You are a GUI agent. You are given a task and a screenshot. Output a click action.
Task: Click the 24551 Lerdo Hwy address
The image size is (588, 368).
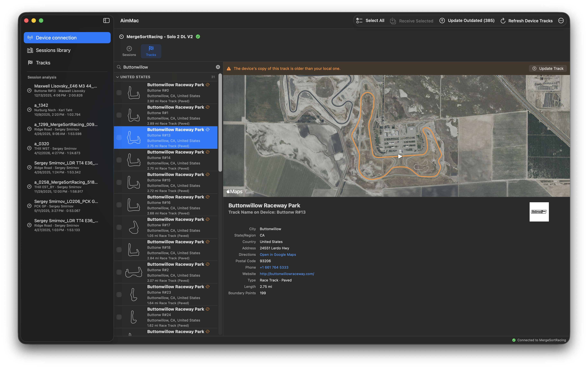click(x=274, y=248)
